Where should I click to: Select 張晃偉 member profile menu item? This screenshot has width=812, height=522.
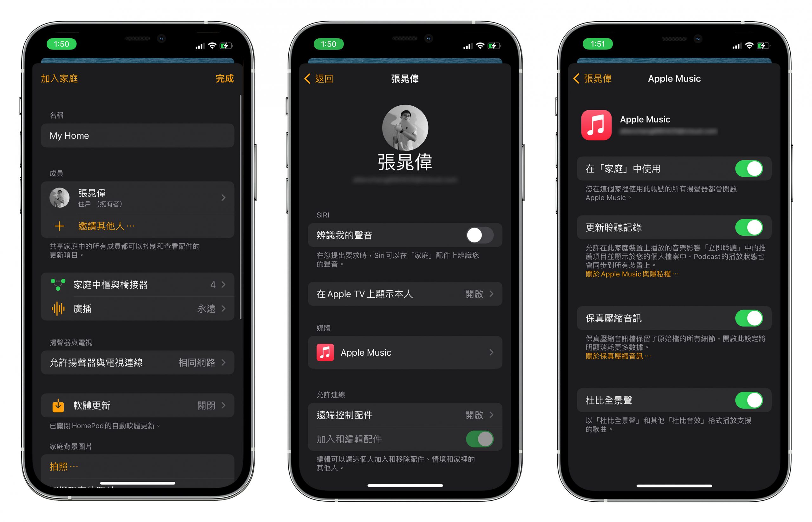136,198
